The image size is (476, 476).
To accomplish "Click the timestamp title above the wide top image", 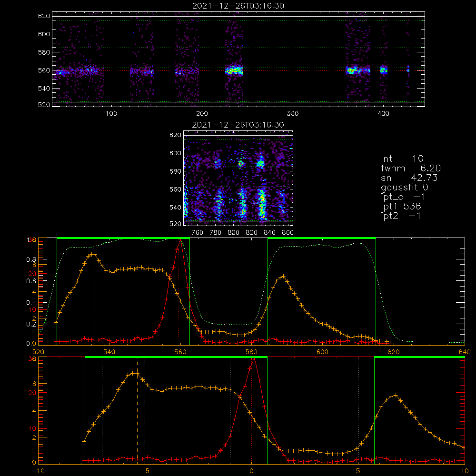I will pyautogui.click(x=238, y=6).
